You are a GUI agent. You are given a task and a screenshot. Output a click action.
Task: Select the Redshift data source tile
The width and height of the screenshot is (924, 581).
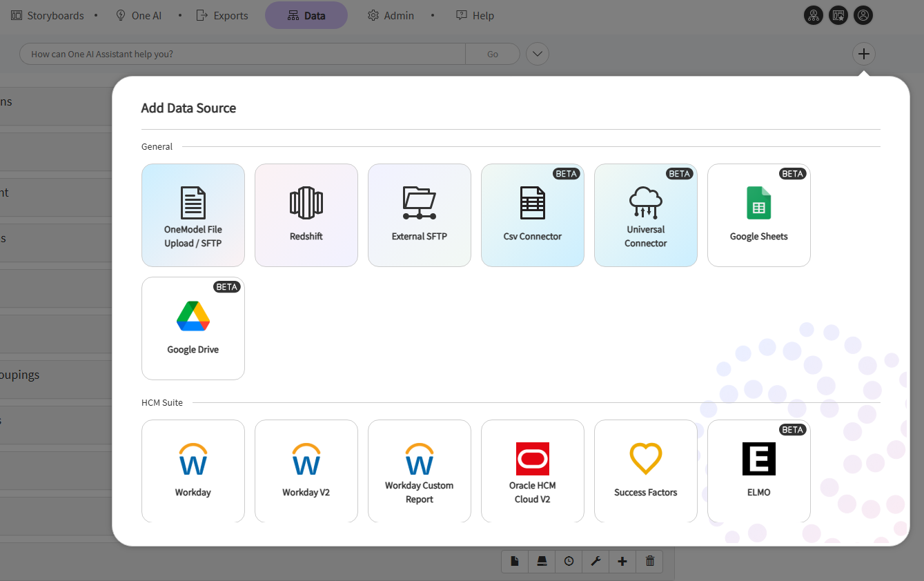click(306, 215)
